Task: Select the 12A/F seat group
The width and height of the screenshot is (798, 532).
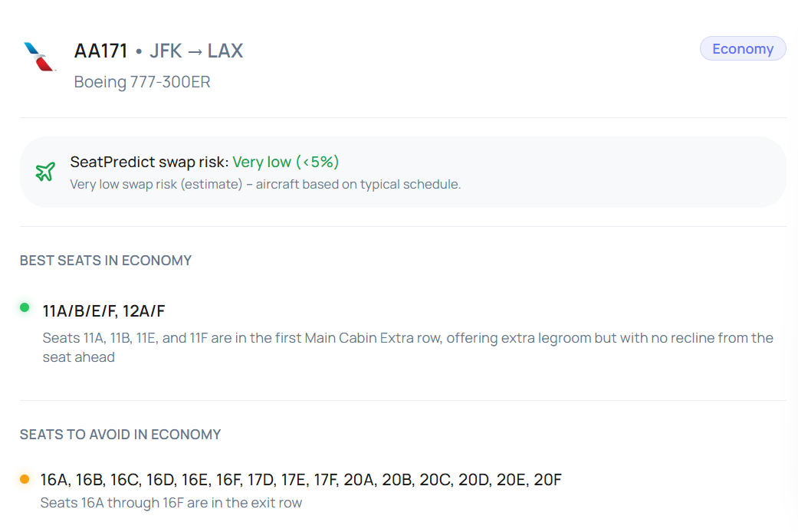Action: coord(144,310)
